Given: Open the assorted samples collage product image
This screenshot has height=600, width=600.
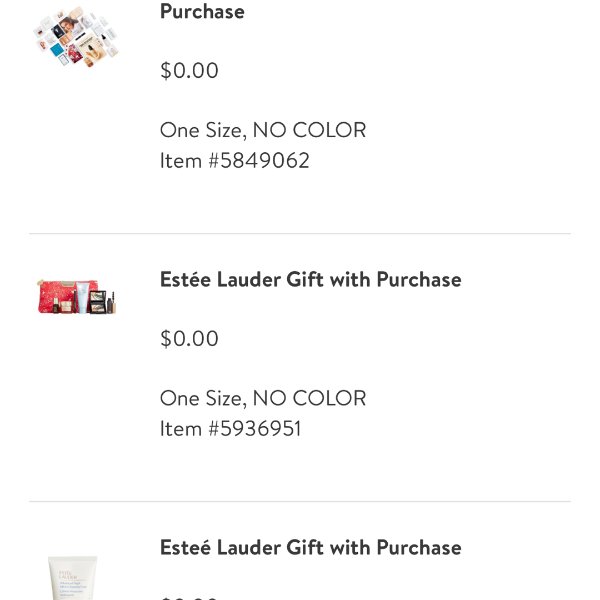Looking at the screenshot, I should [x=75, y=40].
